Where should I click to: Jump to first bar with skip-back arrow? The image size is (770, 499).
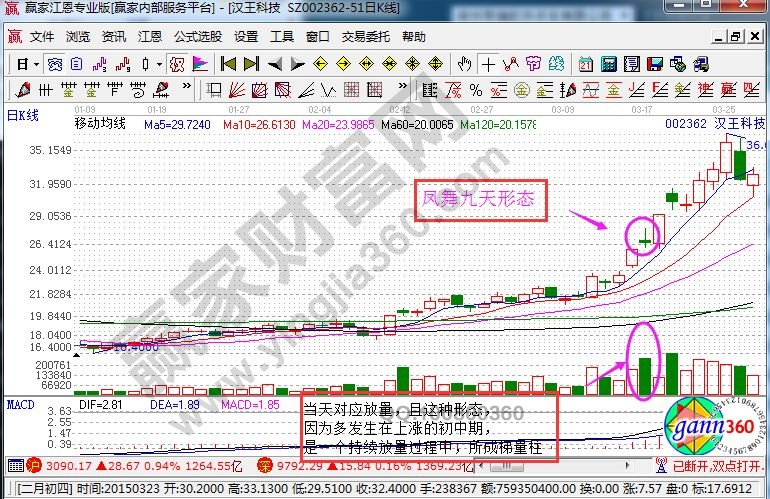228,63
